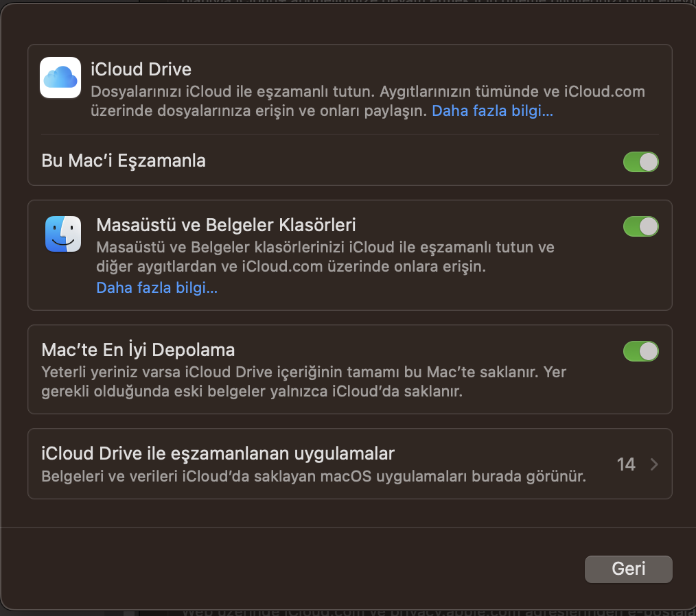Open Daha fazla bilgi link under iCloud Drive
This screenshot has width=696, height=616.
point(492,111)
